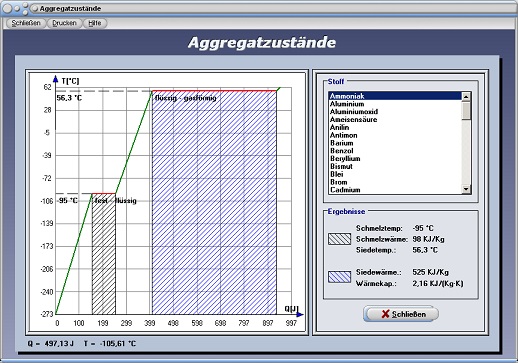Select Ameisensäure in the Stoff list

(395, 119)
